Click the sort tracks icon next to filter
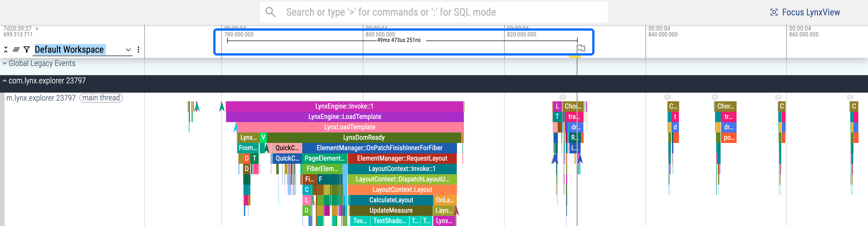This screenshot has width=868, height=226. tap(16, 50)
